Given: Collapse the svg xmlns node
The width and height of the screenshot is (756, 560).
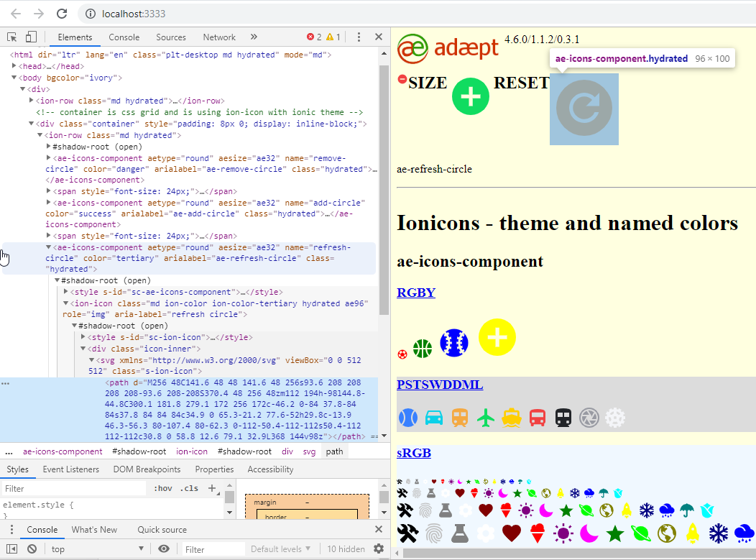Looking at the screenshot, I should (x=91, y=360).
